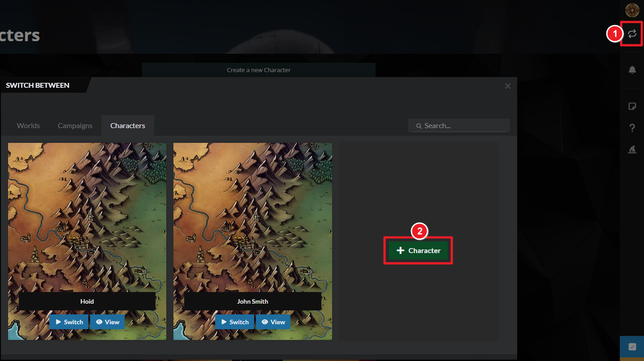Switch to the Worlds tab
The width and height of the screenshot is (644, 361).
tap(28, 125)
